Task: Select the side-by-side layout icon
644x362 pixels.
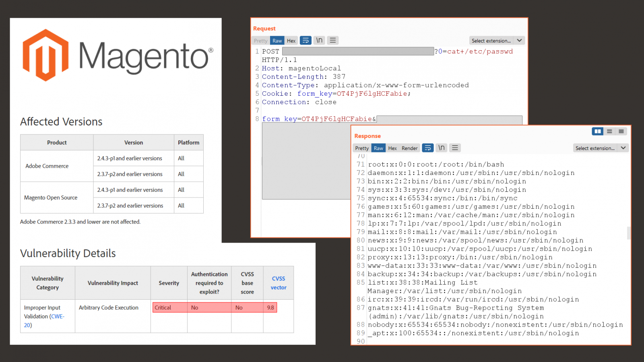Action: point(598,131)
